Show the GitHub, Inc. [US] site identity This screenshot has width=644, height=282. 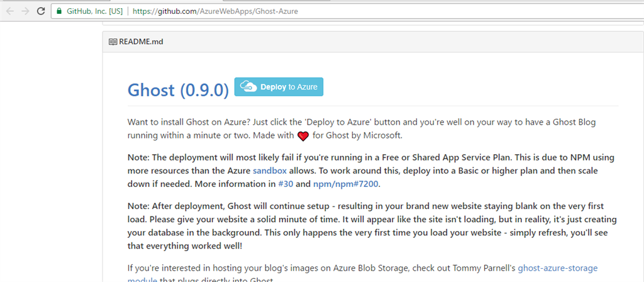point(95,11)
